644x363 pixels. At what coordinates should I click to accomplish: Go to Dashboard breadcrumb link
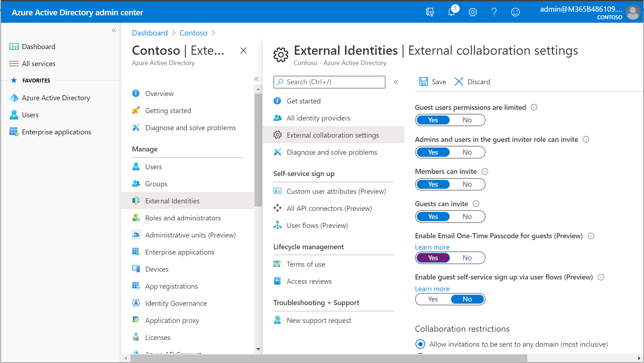point(150,33)
